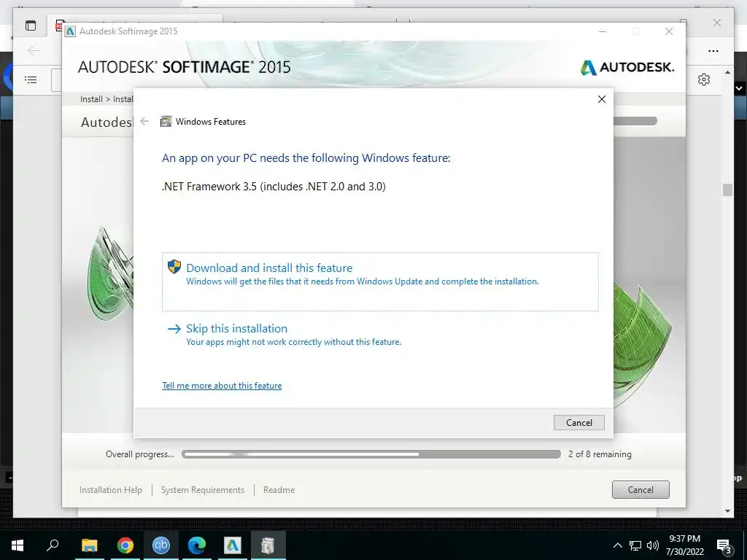Cancel the Autodesk Softimage installation
Image resolution: width=747 pixels, height=560 pixels.
[640, 489]
